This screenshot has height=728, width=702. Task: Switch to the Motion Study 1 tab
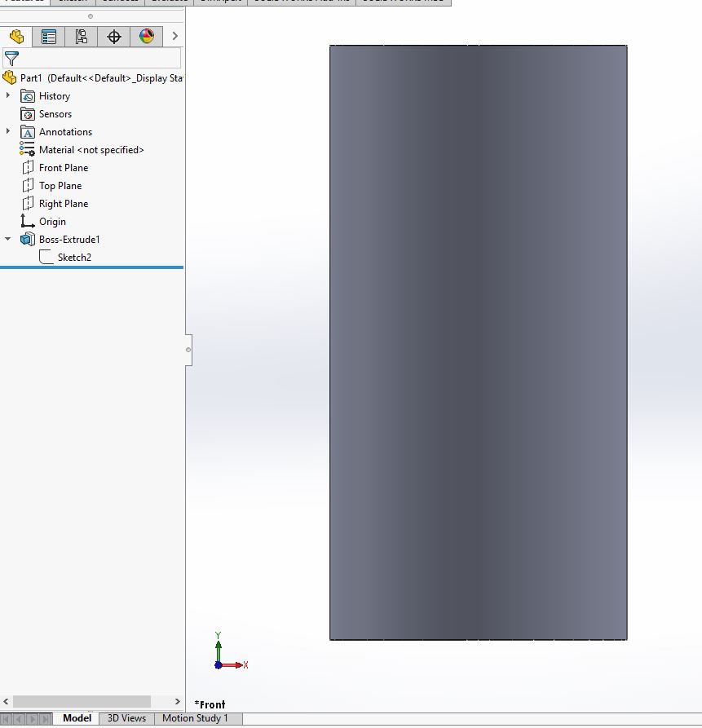click(x=196, y=718)
